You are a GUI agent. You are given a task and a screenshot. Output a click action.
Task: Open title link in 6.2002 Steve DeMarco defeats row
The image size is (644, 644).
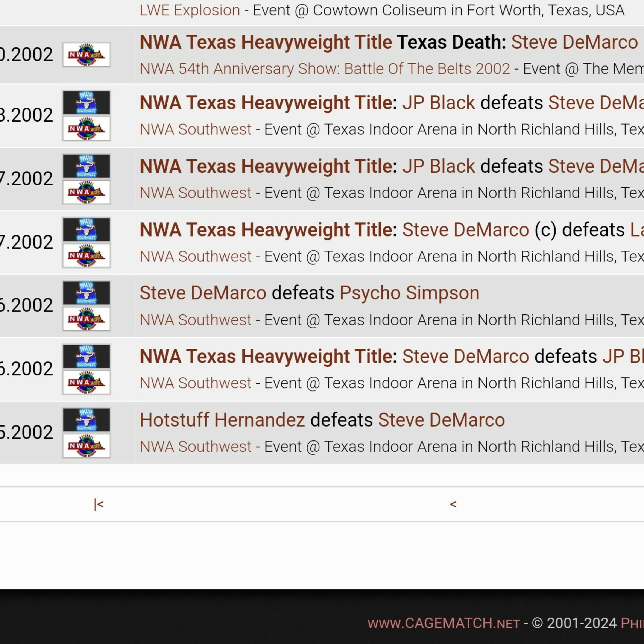click(x=266, y=356)
